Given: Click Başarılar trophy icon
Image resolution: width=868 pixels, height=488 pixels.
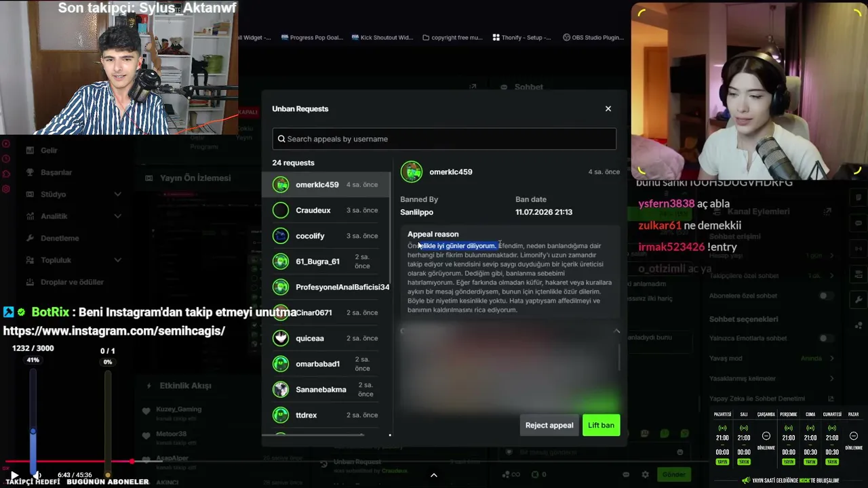Looking at the screenshot, I should 30,172.
